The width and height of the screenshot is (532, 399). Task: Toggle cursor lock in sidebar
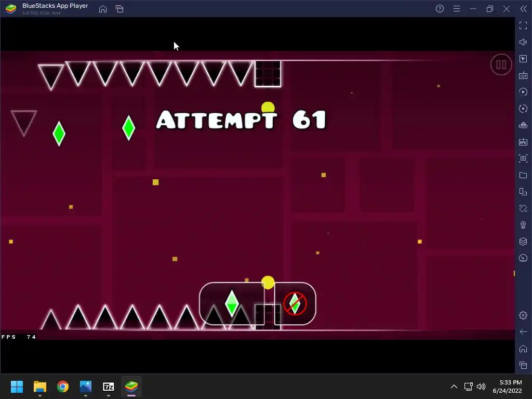[x=523, y=59]
